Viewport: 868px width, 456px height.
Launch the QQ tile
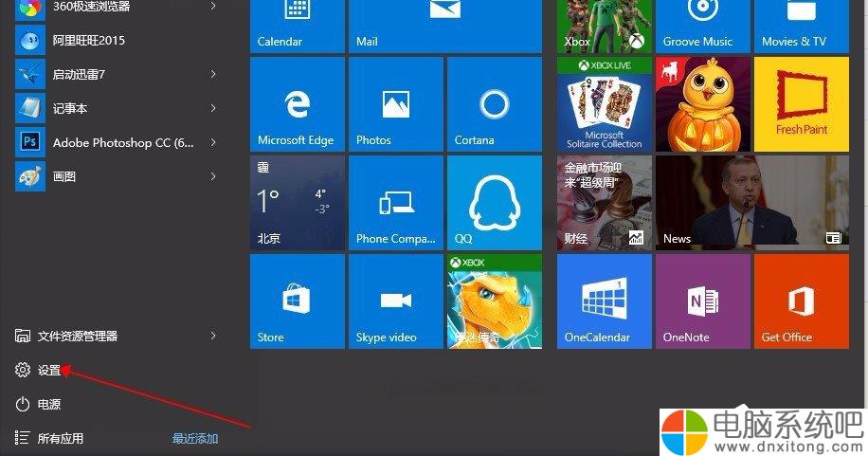pos(495,203)
